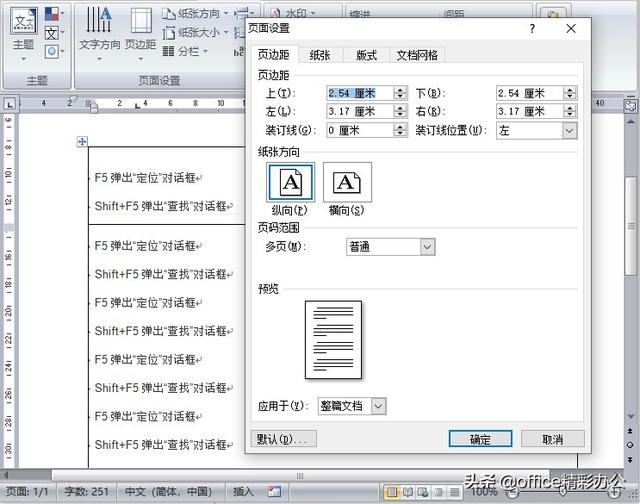The image size is (640, 504).
Task: Click the Cancel (取消) button
Action: click(x=553, y=439)
